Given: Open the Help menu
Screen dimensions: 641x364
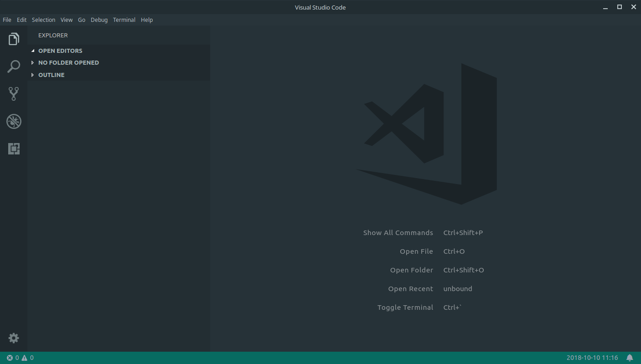Looking at the screenshot, I should coord(147,20).
